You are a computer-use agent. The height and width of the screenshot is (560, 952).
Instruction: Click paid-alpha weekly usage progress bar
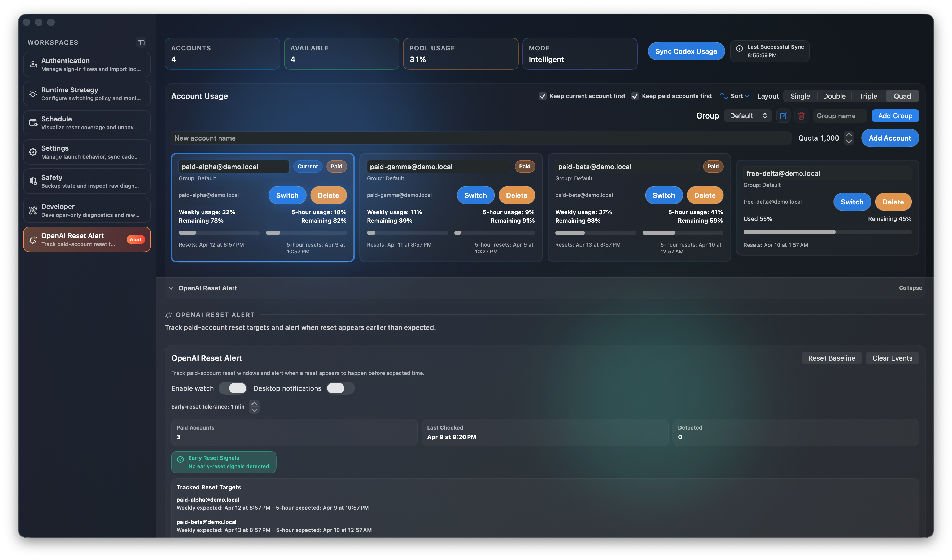point(219,233)
